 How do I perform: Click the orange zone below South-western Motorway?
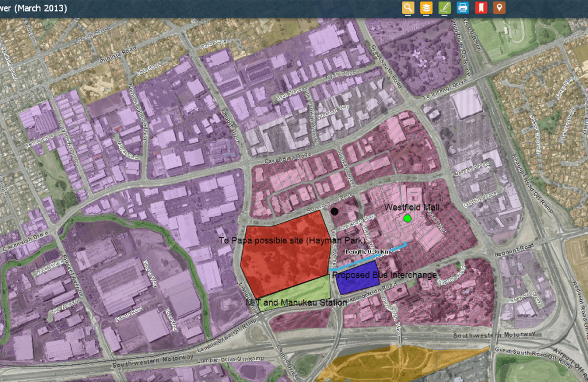[390, 361]
